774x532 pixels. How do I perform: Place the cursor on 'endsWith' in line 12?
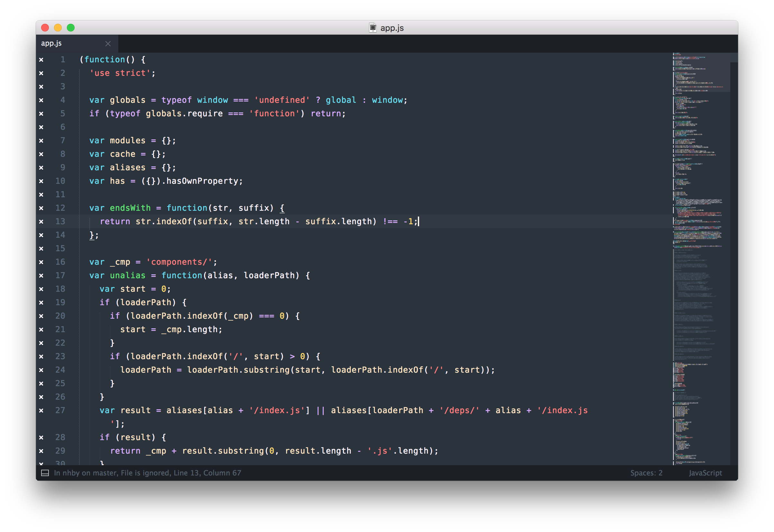pos(130,208)
